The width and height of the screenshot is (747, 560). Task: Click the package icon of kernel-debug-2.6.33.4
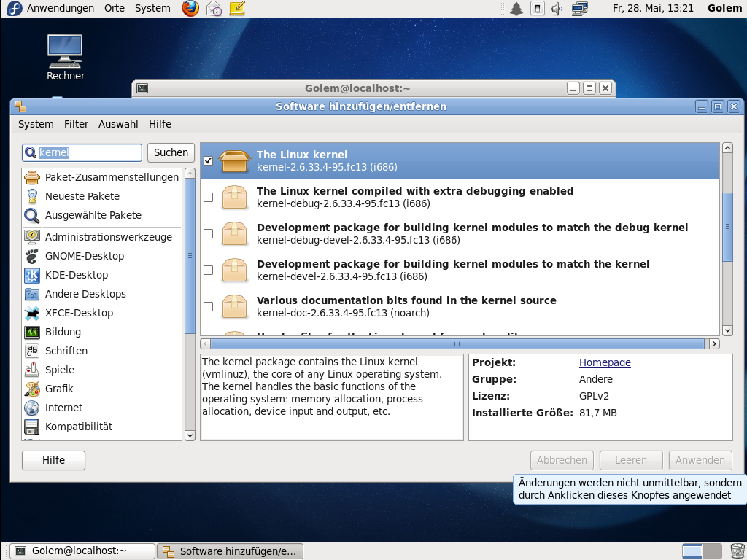(x=234, y=197)
